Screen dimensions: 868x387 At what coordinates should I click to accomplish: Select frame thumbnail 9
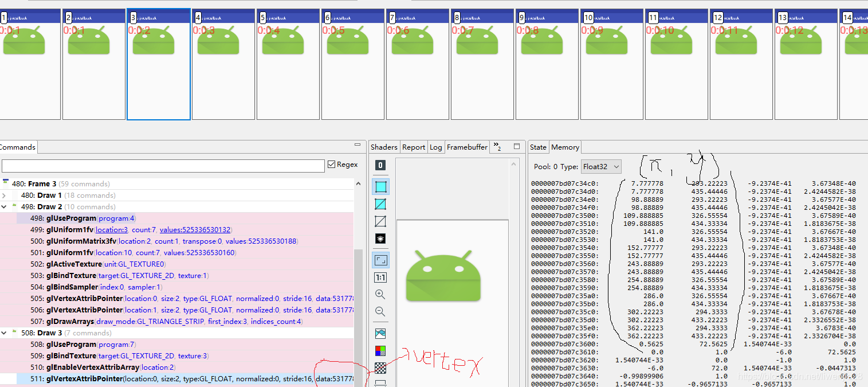point(547,64)
